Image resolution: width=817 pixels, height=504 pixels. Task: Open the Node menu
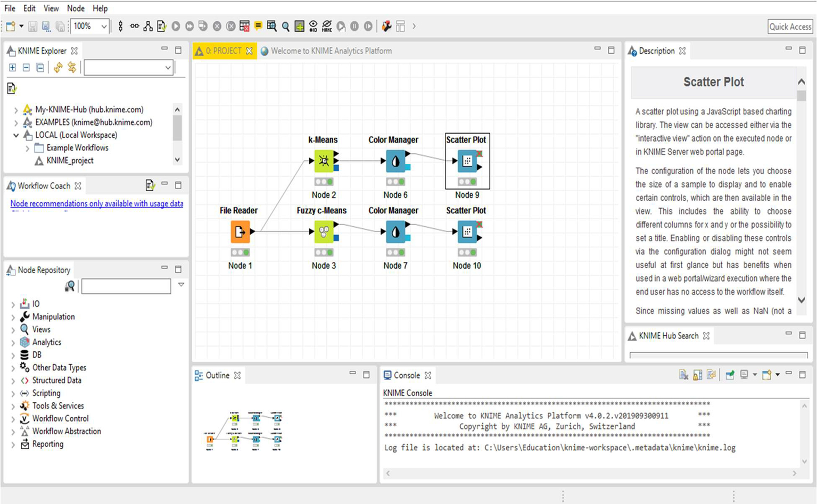tap(76, 9)
